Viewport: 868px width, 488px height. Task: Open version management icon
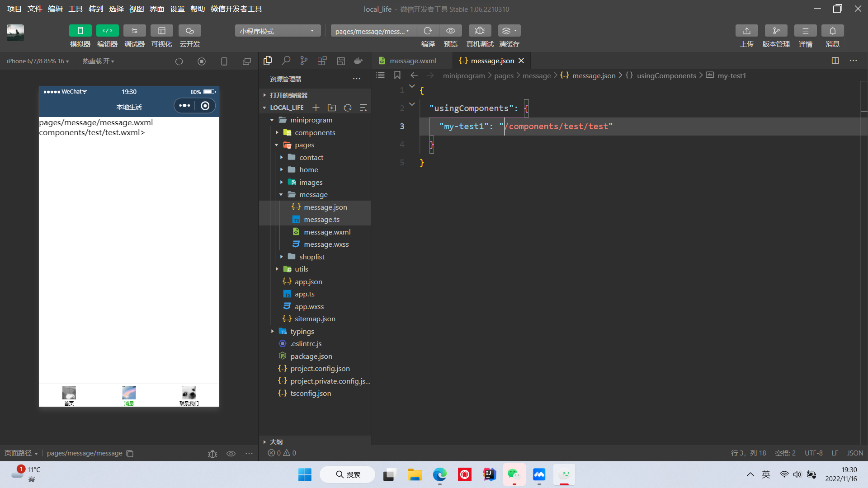tap(776, 31)
